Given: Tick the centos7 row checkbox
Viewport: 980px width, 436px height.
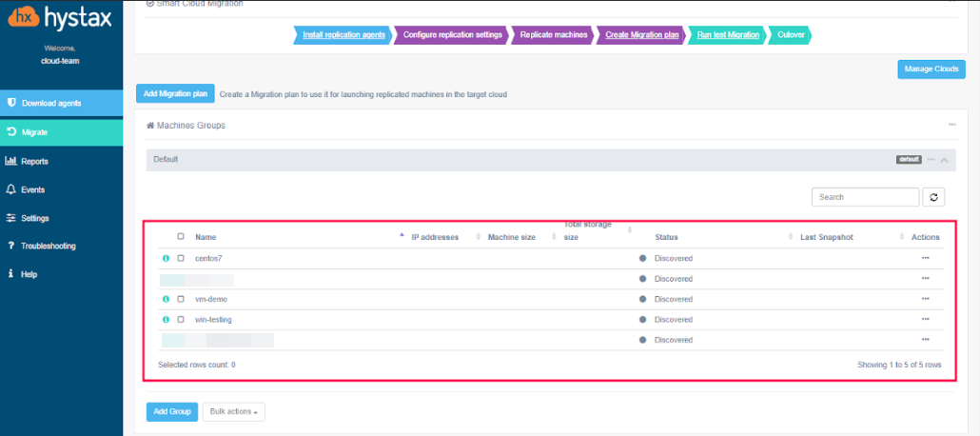Looking at the screenshot, I should coord(181,258).
